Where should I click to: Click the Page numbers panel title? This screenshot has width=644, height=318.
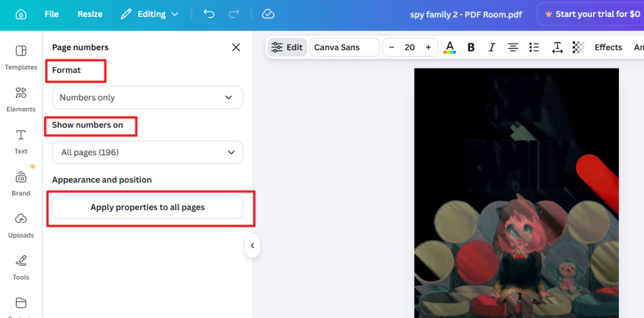point(80,48)
